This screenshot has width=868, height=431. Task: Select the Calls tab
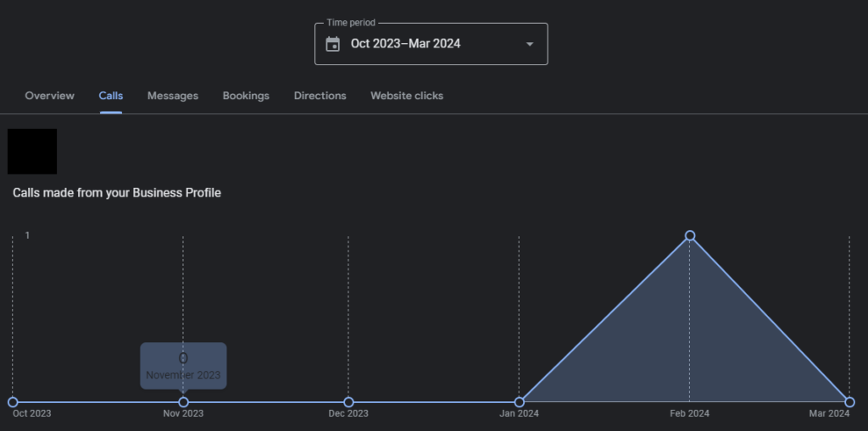(111, 96)
